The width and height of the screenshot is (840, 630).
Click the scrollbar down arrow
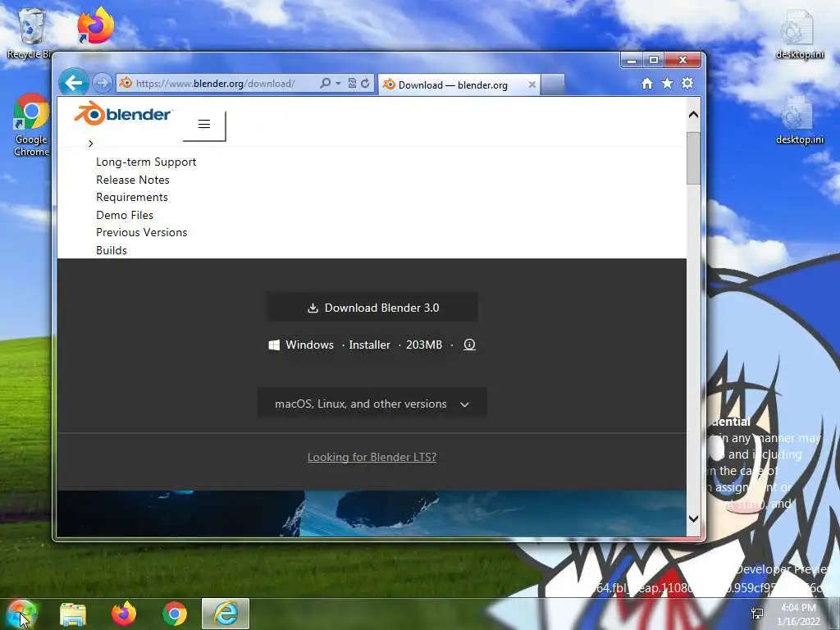click(693, 518)
